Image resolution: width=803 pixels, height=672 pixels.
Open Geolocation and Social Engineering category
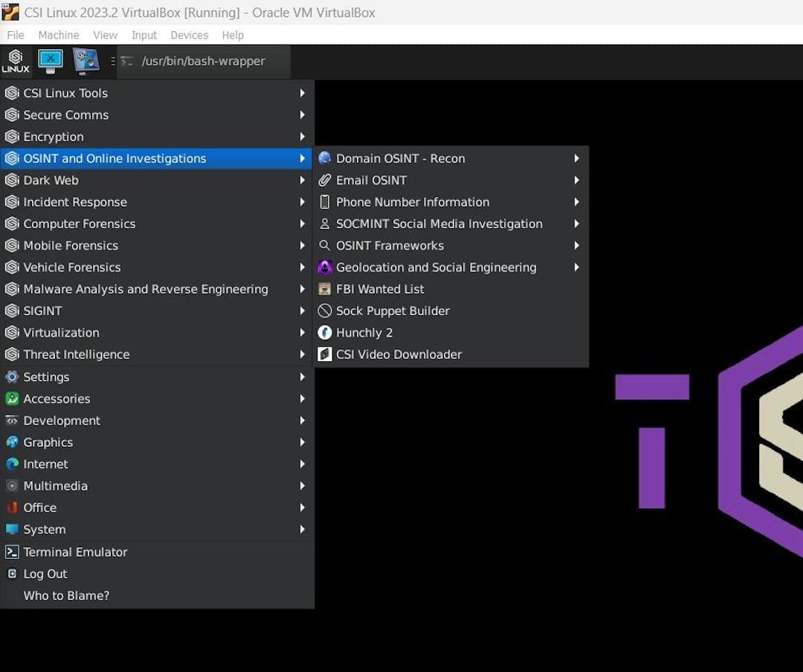(x=436, y=268)
